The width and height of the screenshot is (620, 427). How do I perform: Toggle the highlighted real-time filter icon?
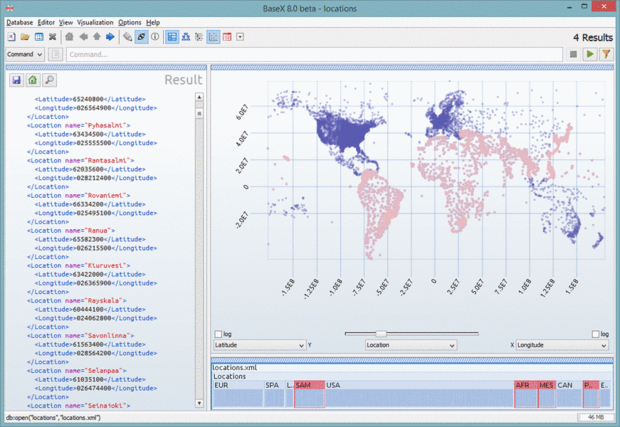[x=141, y=37]
